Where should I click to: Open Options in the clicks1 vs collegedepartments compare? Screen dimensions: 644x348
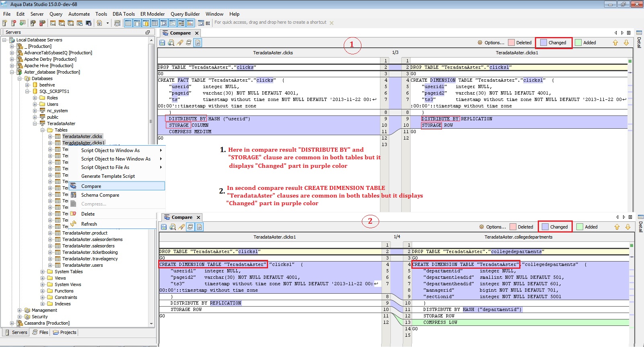coord(496,227)
